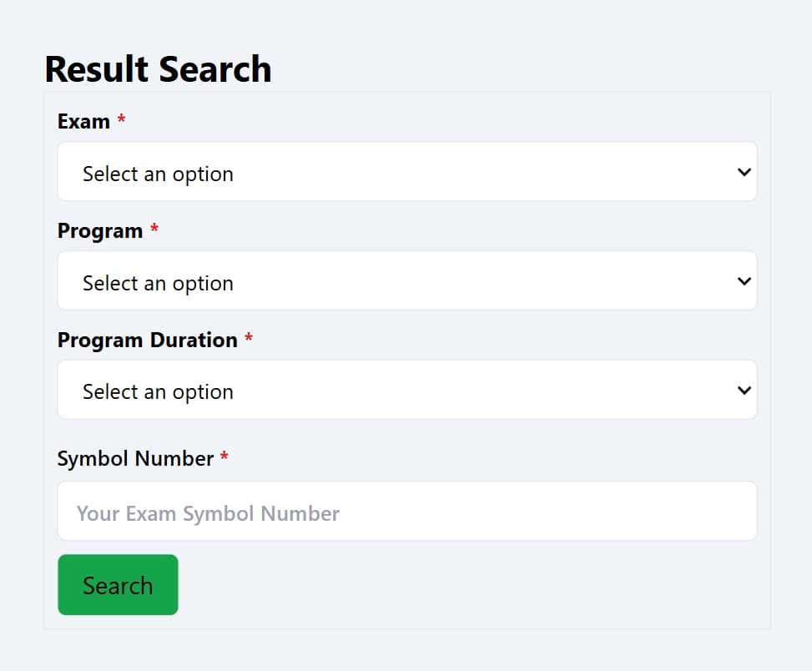Click the Search button
812x671 pixels.
(118, 584)
